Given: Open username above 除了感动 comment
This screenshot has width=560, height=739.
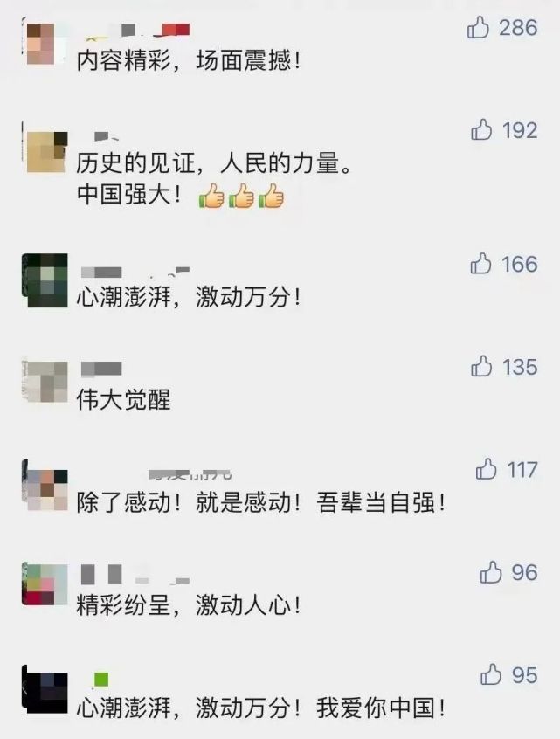Looking at the screenshot, I should (x=190, y=474).
